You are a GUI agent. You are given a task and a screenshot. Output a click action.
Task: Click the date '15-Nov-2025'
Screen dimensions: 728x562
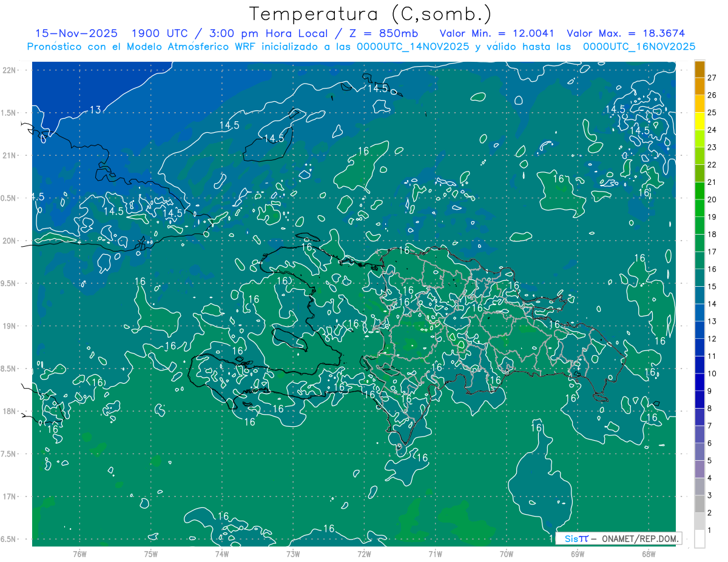coord(76,33)
